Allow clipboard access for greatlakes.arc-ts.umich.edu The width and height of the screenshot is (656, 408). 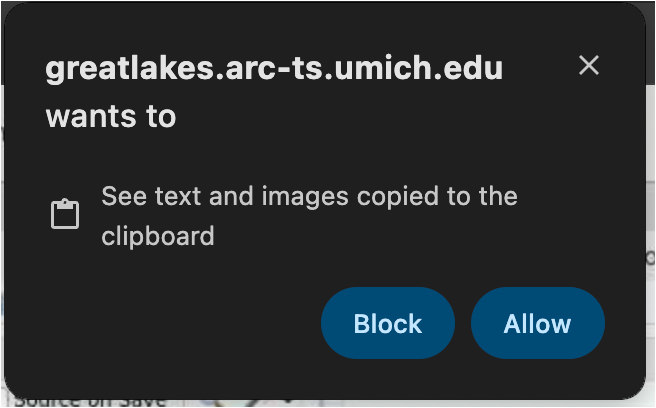[537, 323]
